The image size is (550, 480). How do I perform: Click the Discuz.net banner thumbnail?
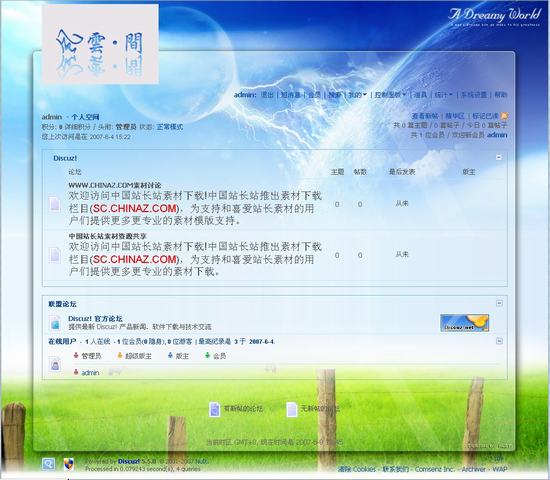pos(464,323)
